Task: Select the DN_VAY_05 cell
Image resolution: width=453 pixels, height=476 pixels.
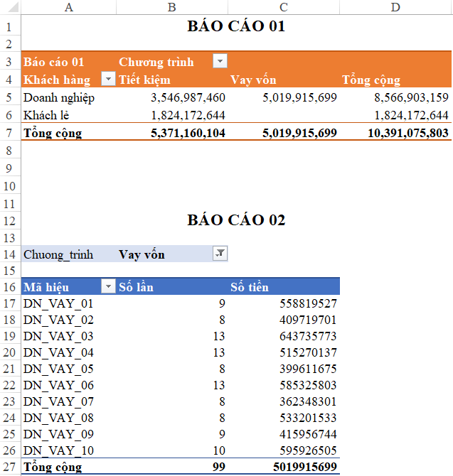Action: coord(58,369)
